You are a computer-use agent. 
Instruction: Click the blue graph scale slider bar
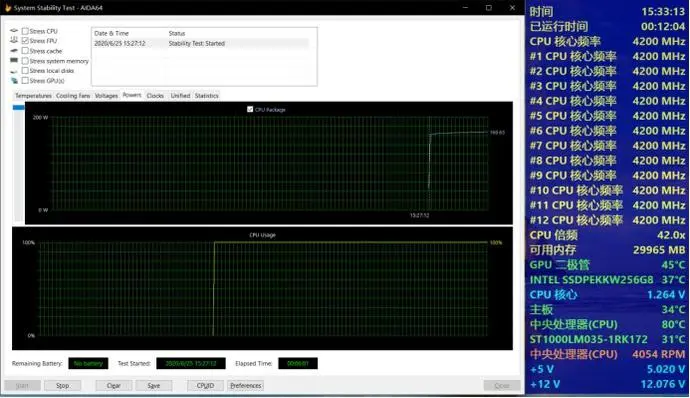(x=18, y=107)
